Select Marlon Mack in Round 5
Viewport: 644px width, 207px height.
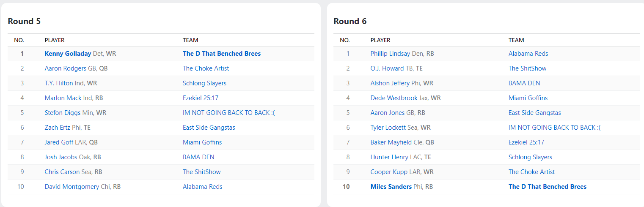(63, 98)
